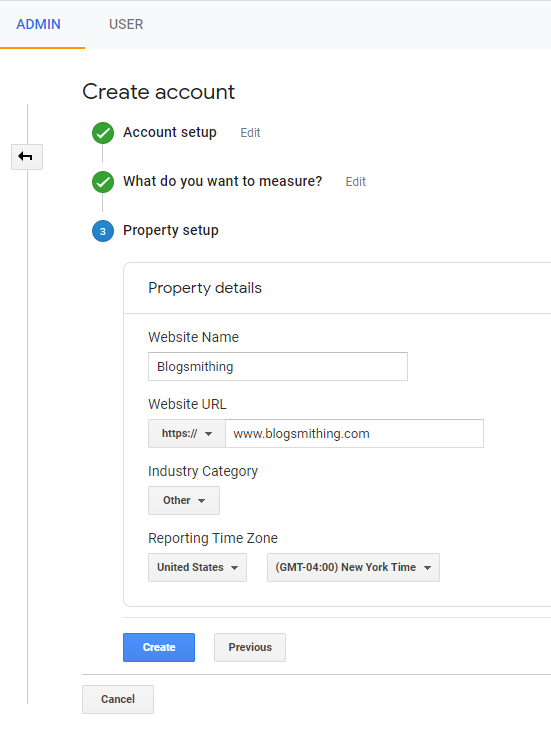Focus the Website URL text field
This screenshot has height=747, width=551.
pyautogui.click(x=354, y=434)
